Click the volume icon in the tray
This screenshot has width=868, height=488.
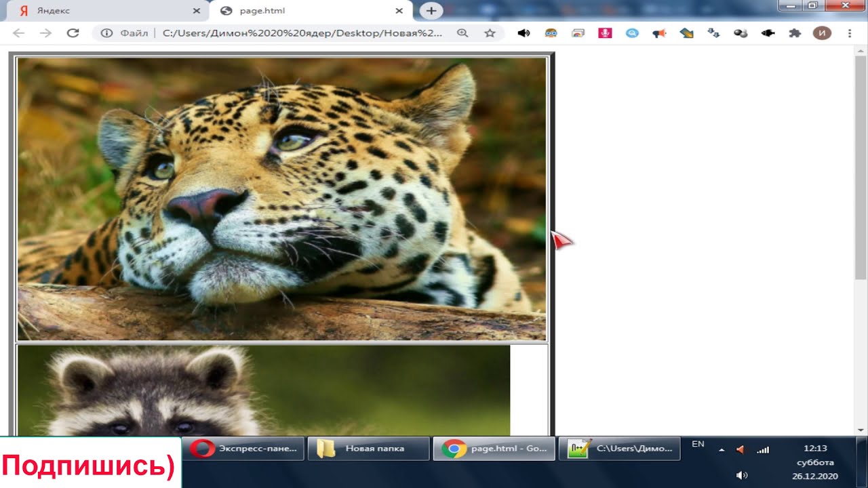pyautogui.click(x=742, y=476)
